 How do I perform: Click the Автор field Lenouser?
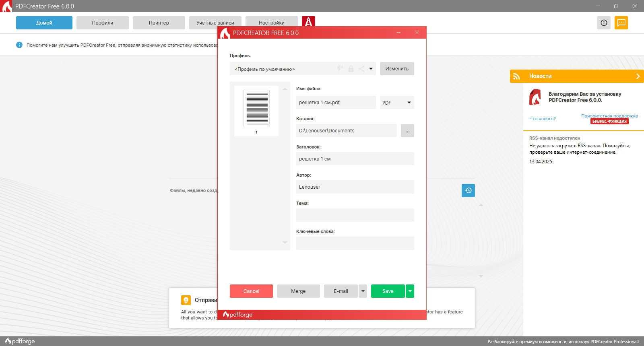[355, 187]
